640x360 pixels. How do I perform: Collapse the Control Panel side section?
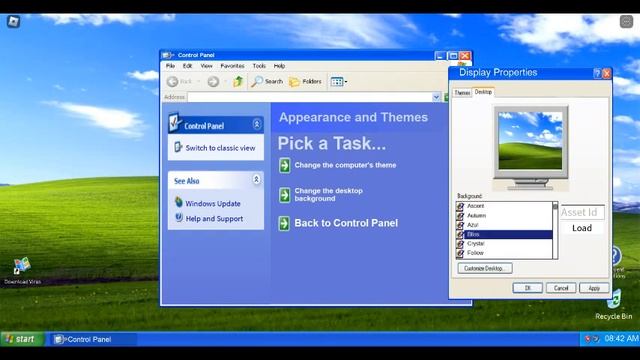click(x=257, y=124)
